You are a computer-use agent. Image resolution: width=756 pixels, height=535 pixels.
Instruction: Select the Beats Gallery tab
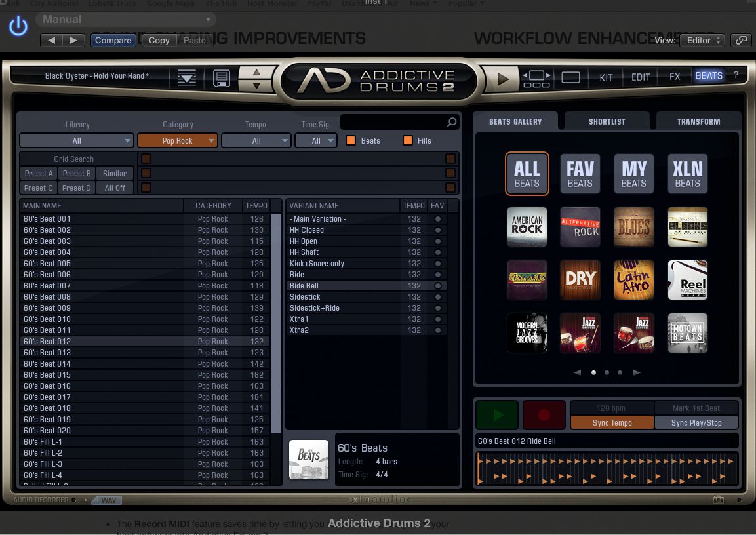[515, 121]
